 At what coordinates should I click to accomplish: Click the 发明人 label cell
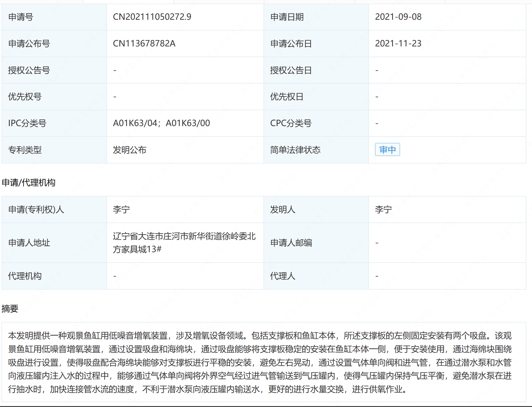(316, 210)
